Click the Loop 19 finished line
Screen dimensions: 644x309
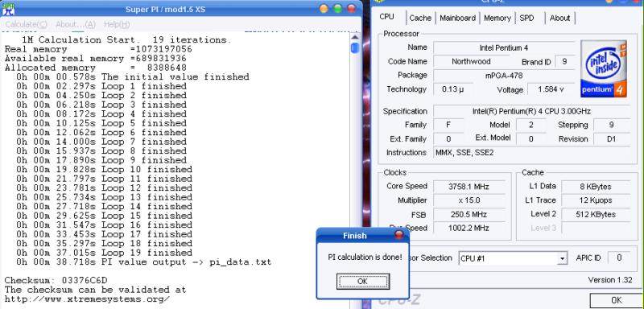[105, 253]
